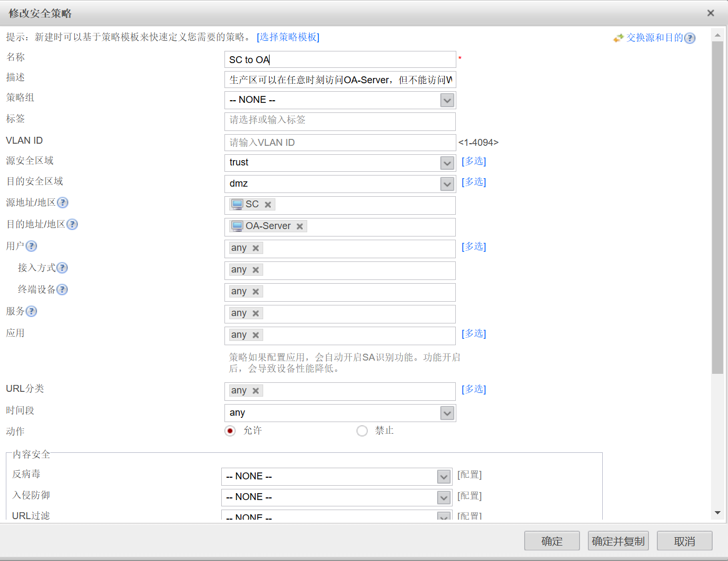Screen dimensions: 728x561
Task: Click the 确定 button
Action: (552, 541)
